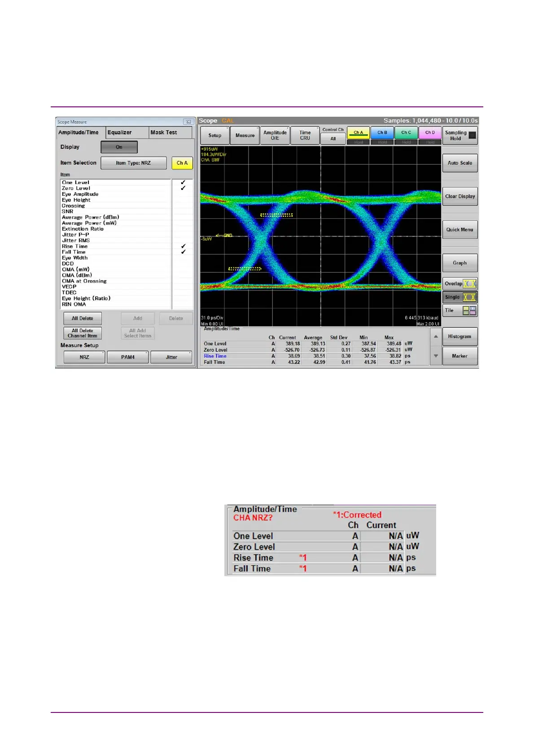The height and width of the screenshot is (756, 534).
Task: Uncheck the One Level item
Action: [x=183, y=182]
